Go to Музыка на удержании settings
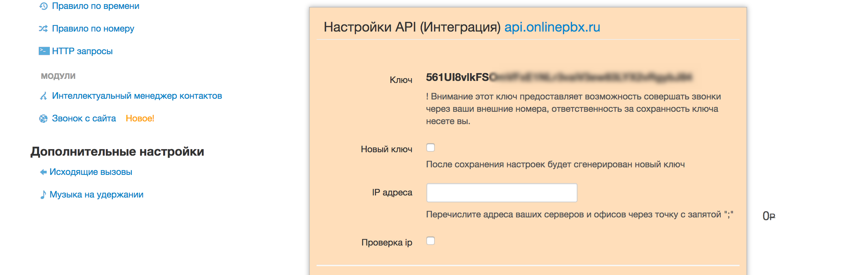 [96, 194]
